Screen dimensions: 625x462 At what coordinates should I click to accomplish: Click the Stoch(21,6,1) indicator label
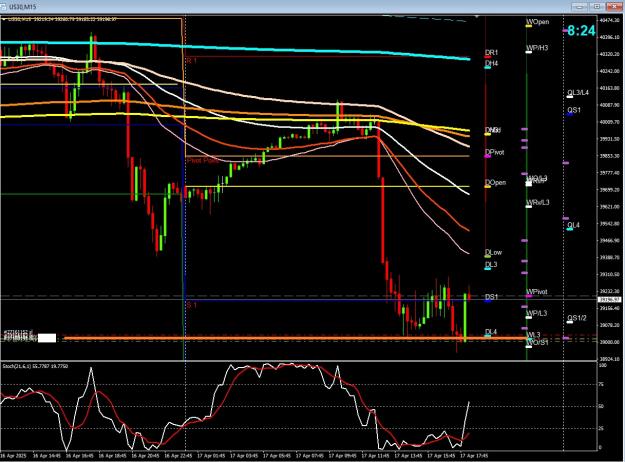coord(35,366)
